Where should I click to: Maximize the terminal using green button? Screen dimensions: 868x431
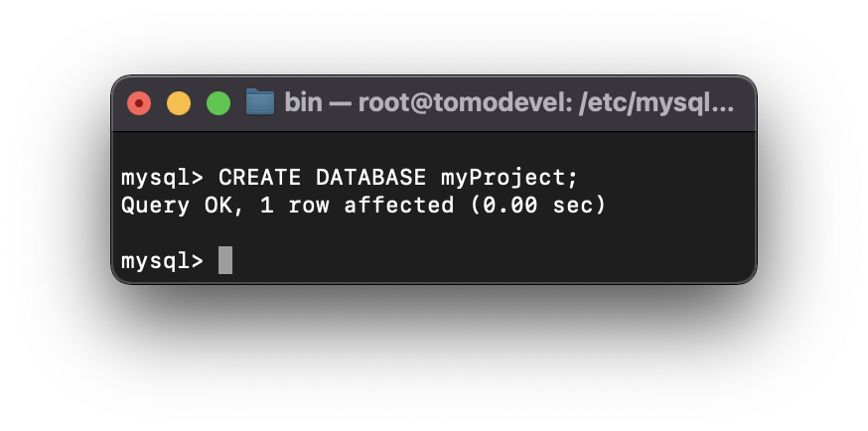pyautogui.click(x=218, y=103)
